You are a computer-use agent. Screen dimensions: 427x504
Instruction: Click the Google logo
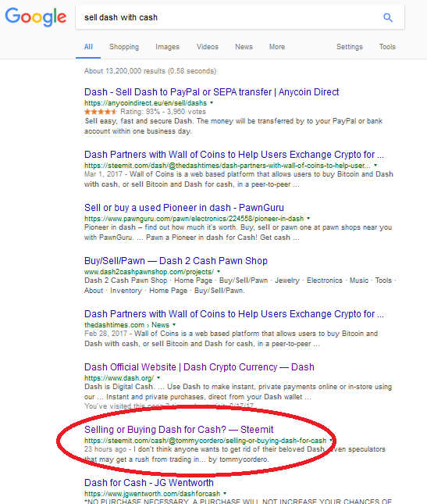(36, 17)
